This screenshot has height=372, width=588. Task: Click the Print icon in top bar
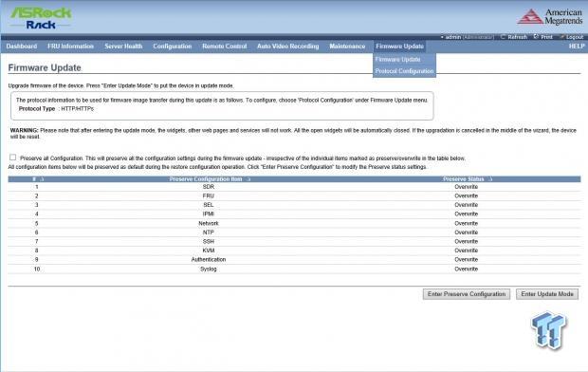536,37
